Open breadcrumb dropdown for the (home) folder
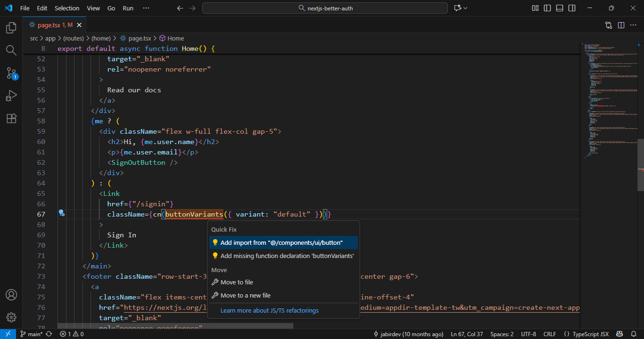644x339 pixels. coord(101,38)
